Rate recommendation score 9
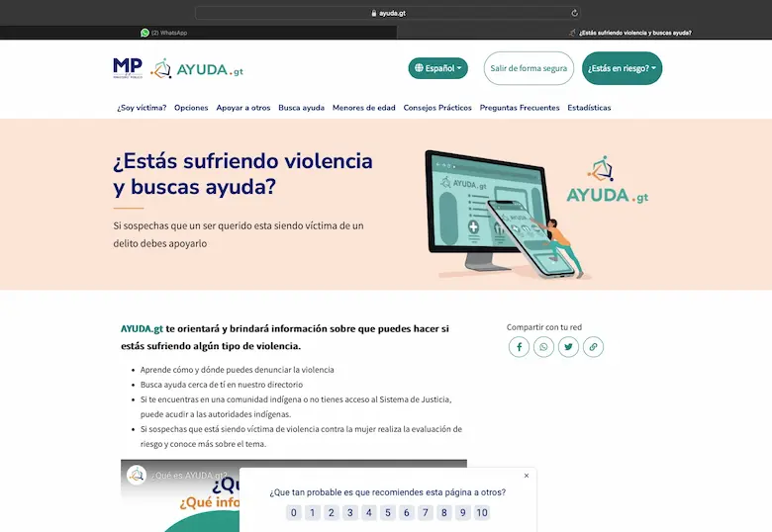 463,513
